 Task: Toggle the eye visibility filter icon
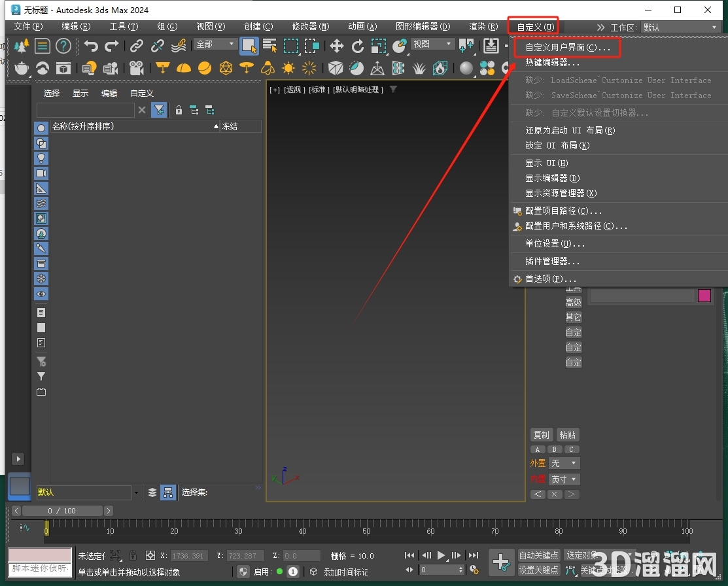[41, 294]
